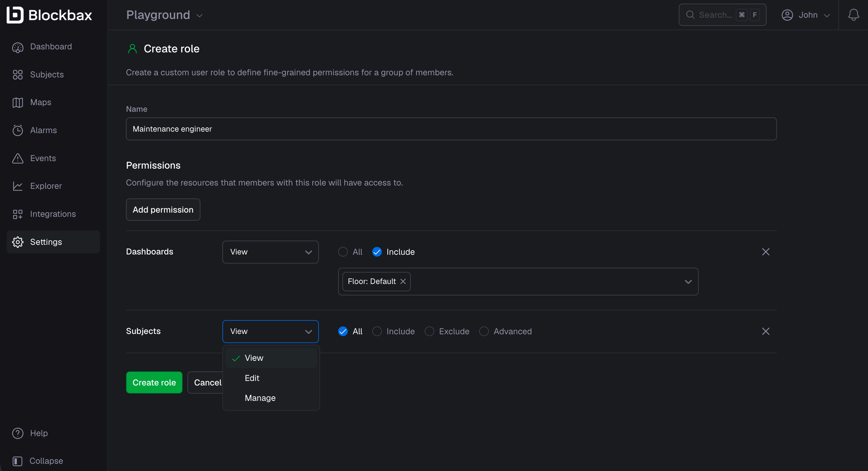The height and width of the screenshot is (471, 868).
Task: Select Advanced radio for Subjects
Action: point(484,331)
